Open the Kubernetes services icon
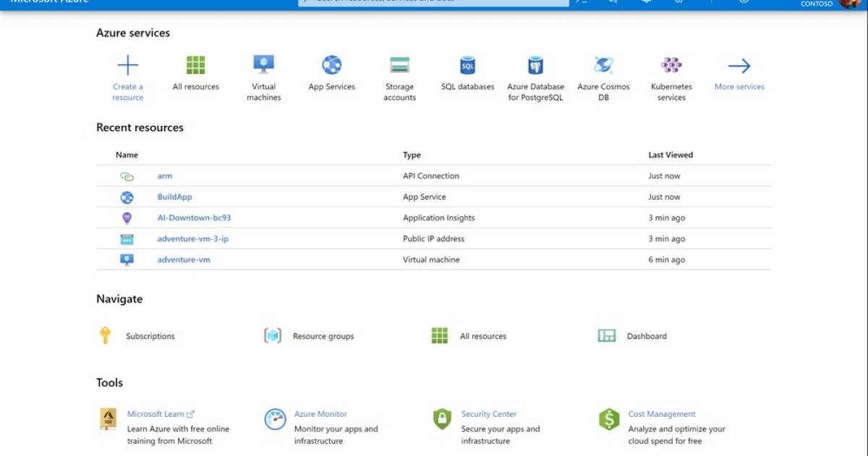The image size is (868, 456). (671, 65)
